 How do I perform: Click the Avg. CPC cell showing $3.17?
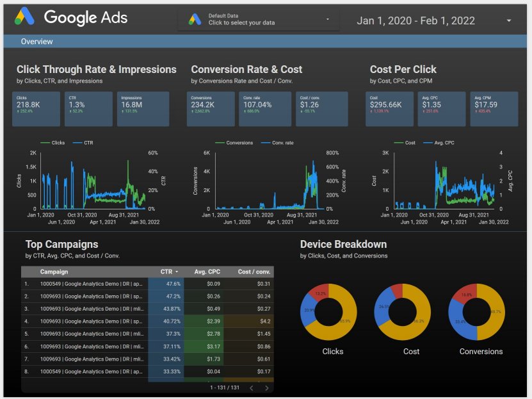coord(204,346)
